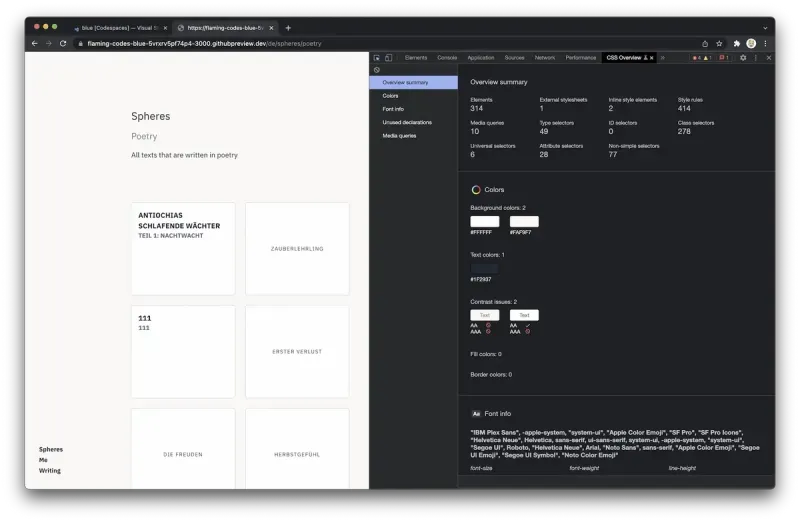800x522 pixels.
Task: Click the Poetry subheading
Action: coord(144,136)
